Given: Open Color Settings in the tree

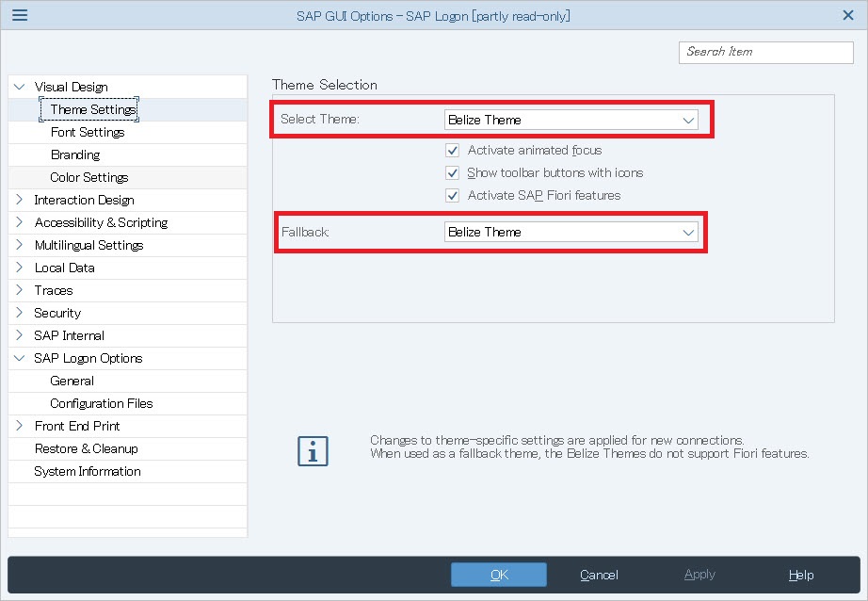Looking at the screenshot, I should click(89, 177).
